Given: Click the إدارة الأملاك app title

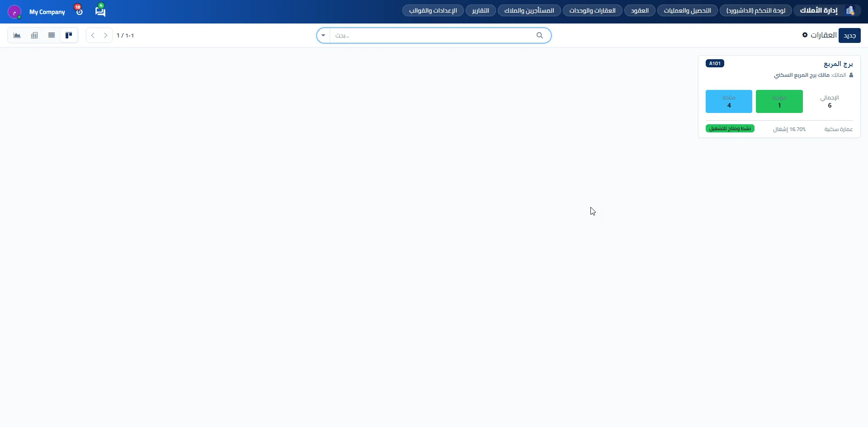Looking at the screenshot, I should [819, 10].
